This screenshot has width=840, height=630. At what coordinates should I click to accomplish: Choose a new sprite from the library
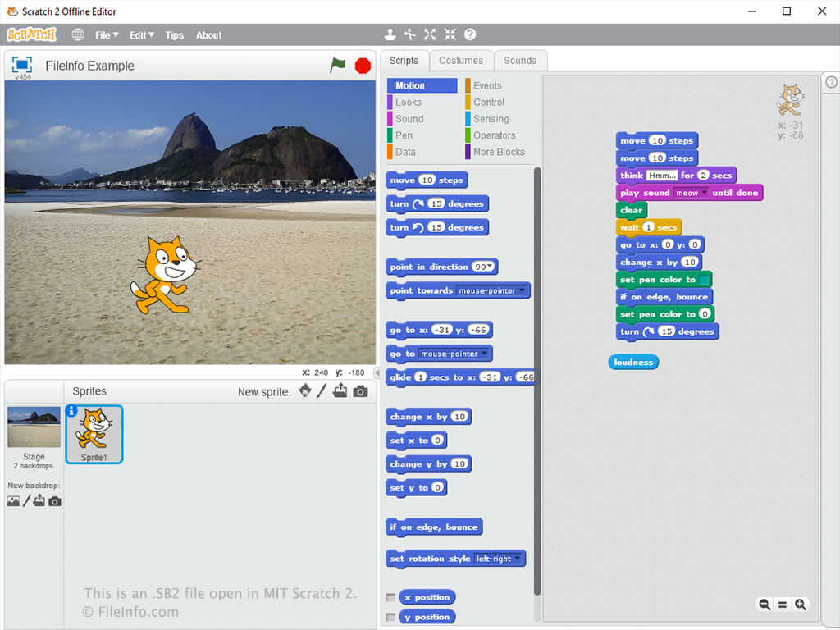point(305,391)
